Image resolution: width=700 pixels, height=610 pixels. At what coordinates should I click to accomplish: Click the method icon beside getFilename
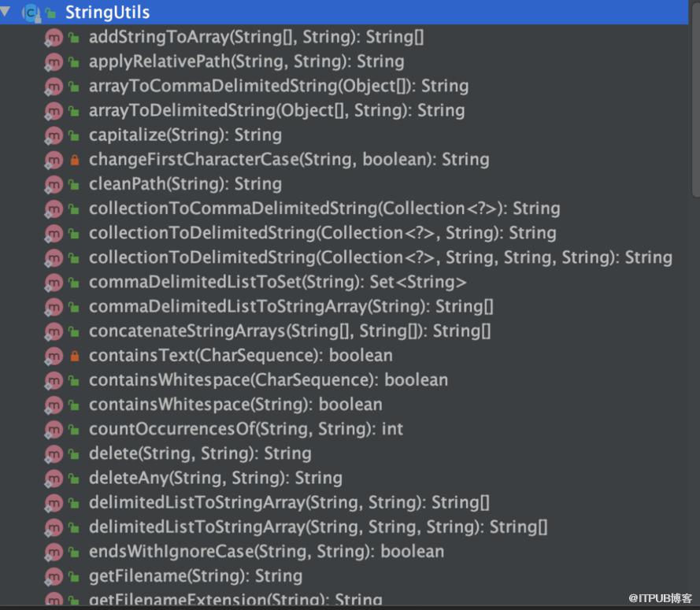54,576
